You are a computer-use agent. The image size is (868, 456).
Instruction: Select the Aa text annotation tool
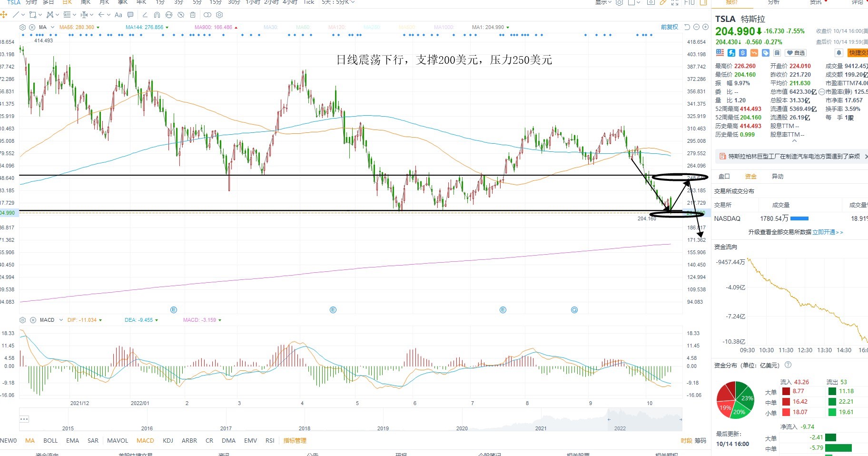(x=118, y=15)
